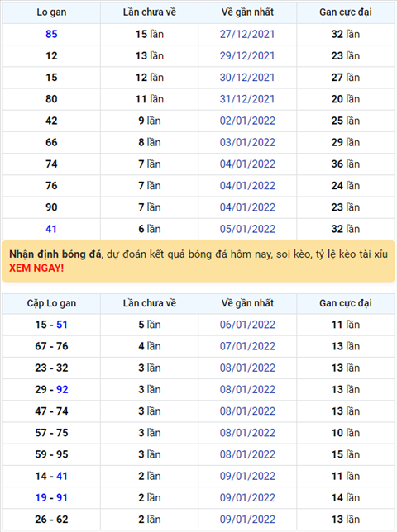Image resolution: width=397 pixels, height=532 pixels.
Task: Select pair '67 - 76'
Action: coord(51,346)
